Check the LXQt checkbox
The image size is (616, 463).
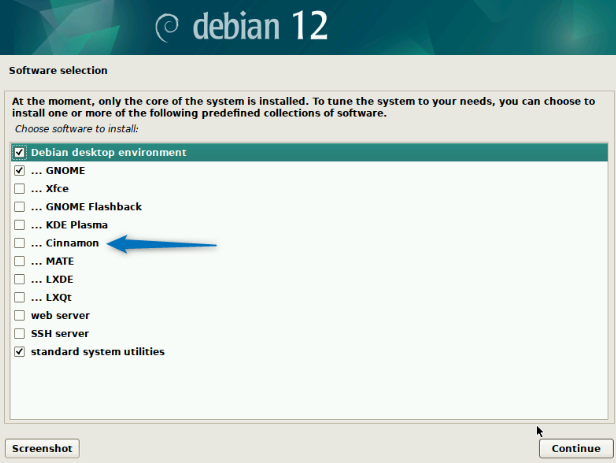[19, 297]
